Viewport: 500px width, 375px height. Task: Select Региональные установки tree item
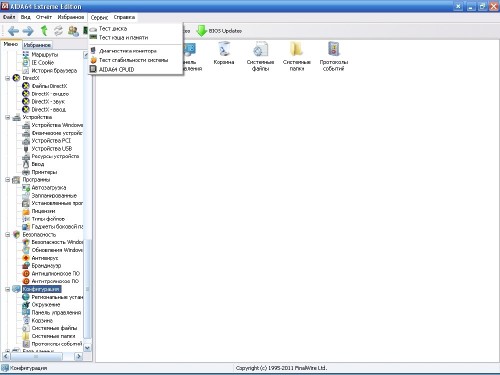pos(57,297)
